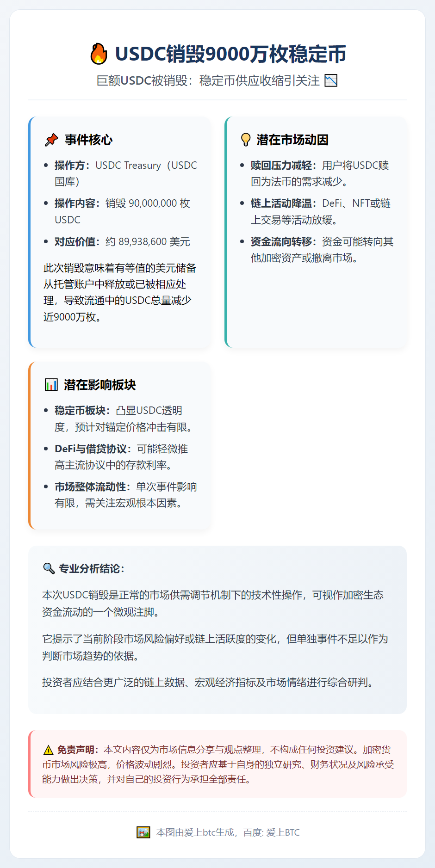This screenshot has width=435, height=868.
Task: Click the 免责声明 bold label
Action: (77, 750)
